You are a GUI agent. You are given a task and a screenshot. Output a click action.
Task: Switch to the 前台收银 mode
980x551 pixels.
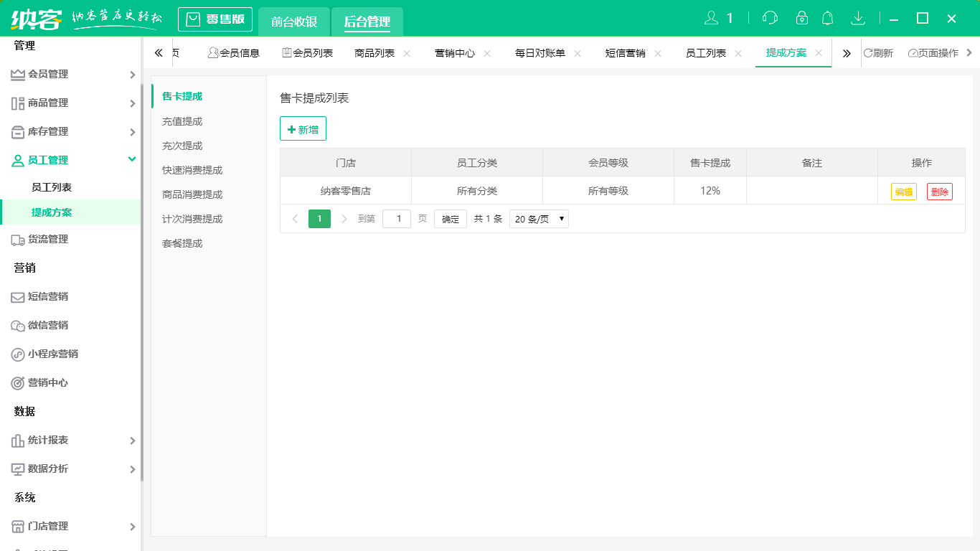pos(293,22)
